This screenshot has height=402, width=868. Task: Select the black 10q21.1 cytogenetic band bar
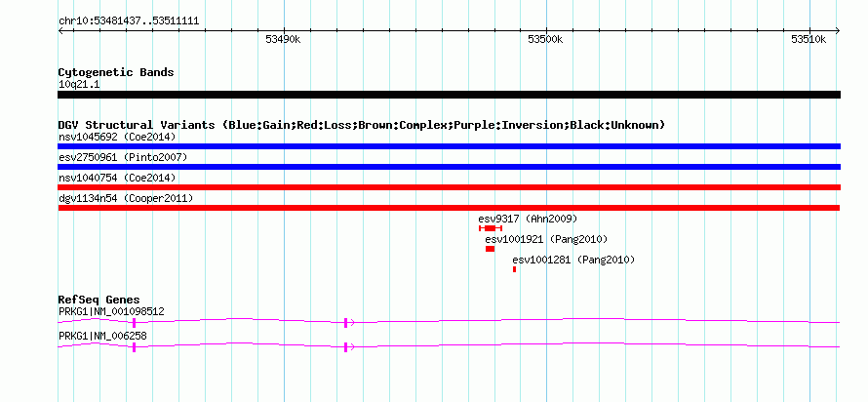click(449, 95)
